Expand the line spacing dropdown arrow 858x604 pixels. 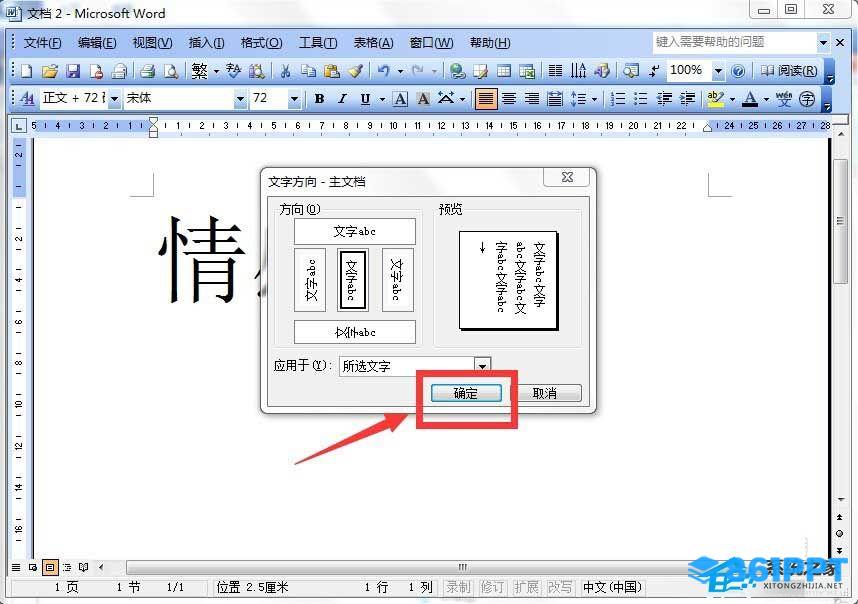(594, 100)
